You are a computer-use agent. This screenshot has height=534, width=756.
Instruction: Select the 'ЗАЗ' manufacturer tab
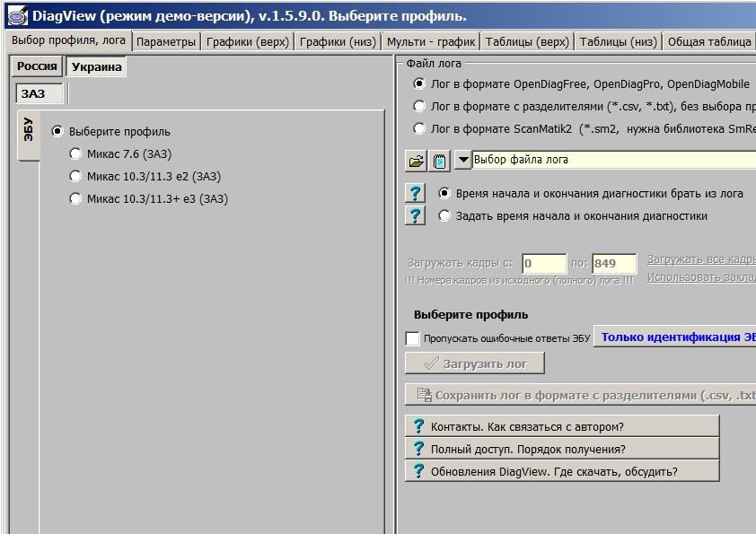point(40,93)
